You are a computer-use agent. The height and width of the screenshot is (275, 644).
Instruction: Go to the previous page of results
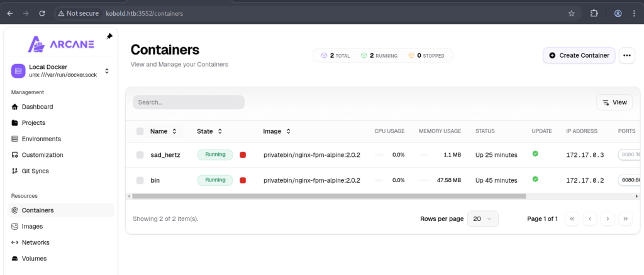click(x=590, y=219)
